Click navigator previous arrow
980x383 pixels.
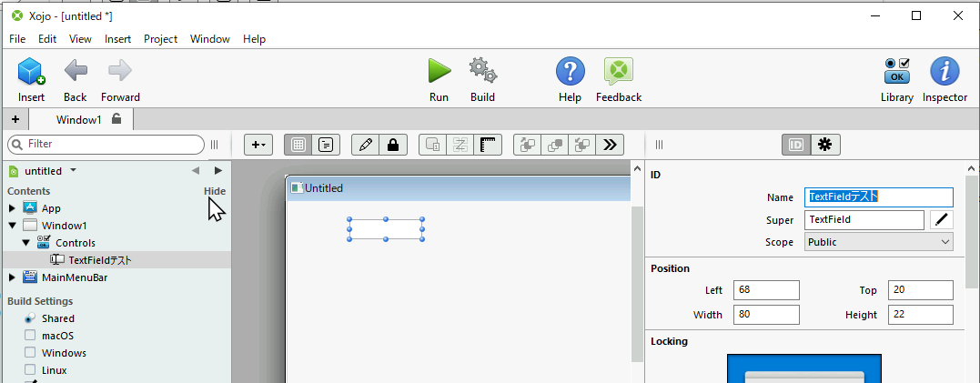coord(196,170)
